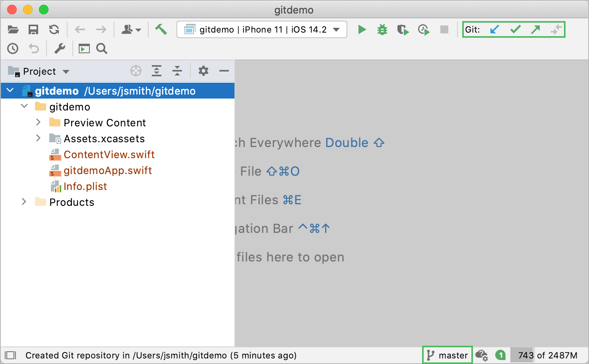Push commits with green up-right arrow

coord(536,29)
